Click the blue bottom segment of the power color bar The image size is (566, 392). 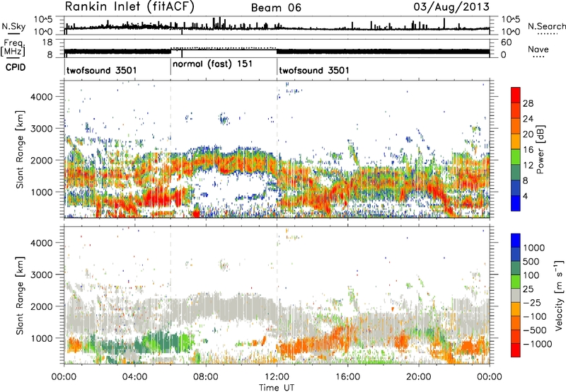coord(516,203)
